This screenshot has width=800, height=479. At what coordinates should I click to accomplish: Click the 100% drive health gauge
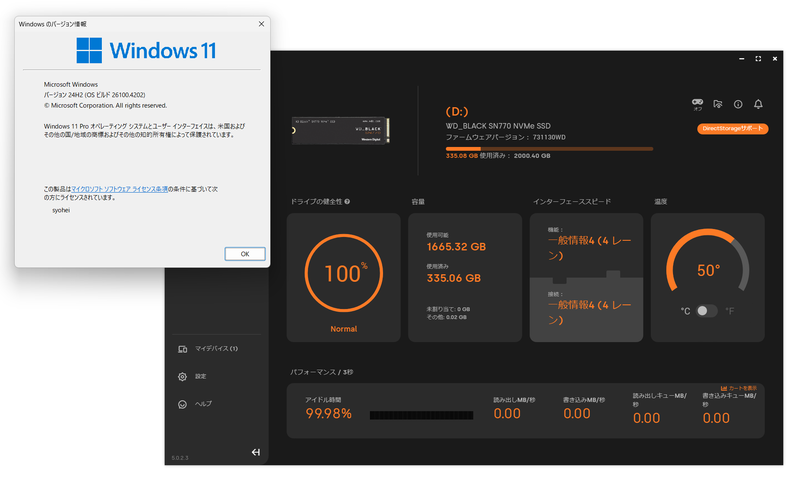click(x=344, y=273)
